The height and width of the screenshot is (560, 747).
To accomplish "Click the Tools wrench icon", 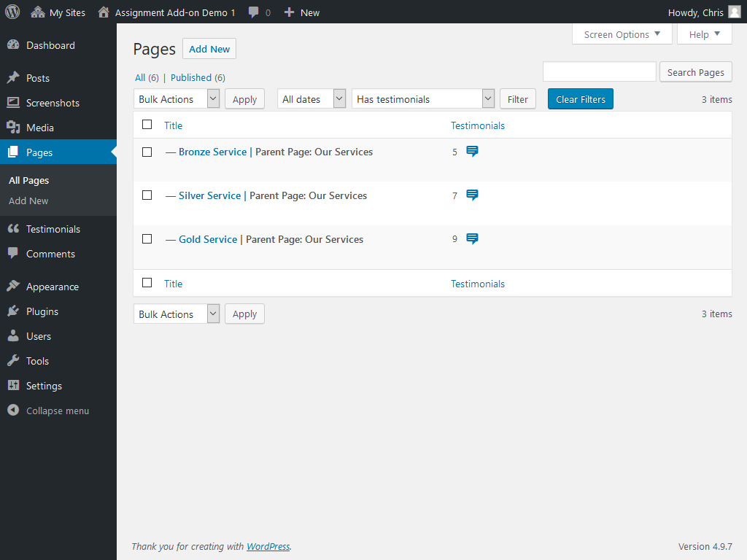I will 13,360.
